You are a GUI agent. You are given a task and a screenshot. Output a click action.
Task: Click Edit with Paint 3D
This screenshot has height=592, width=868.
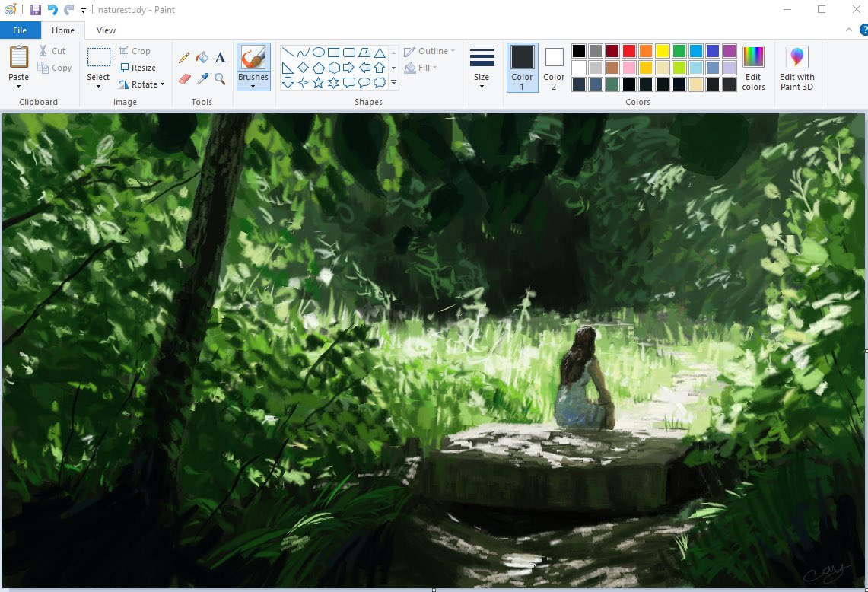click(x=796, y=68)
